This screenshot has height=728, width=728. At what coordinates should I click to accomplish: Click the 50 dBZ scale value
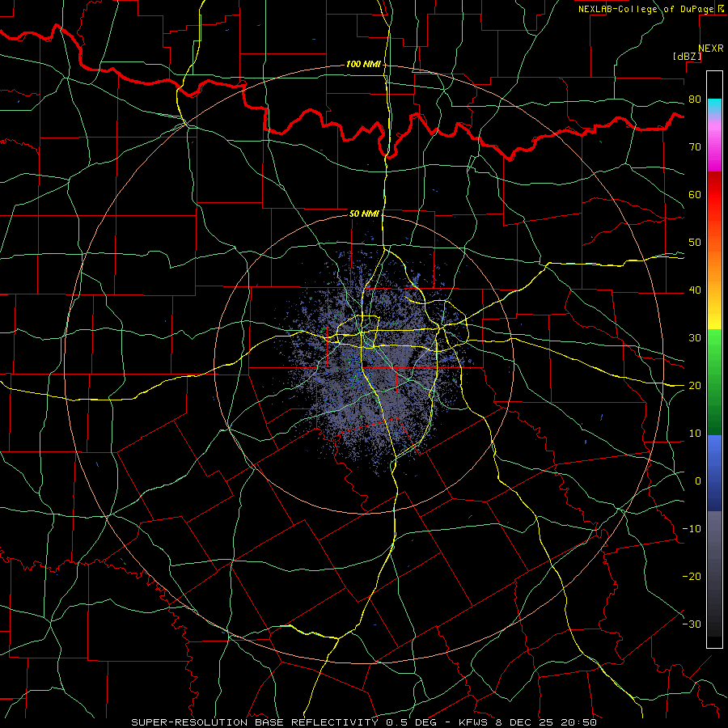(695, 243)
